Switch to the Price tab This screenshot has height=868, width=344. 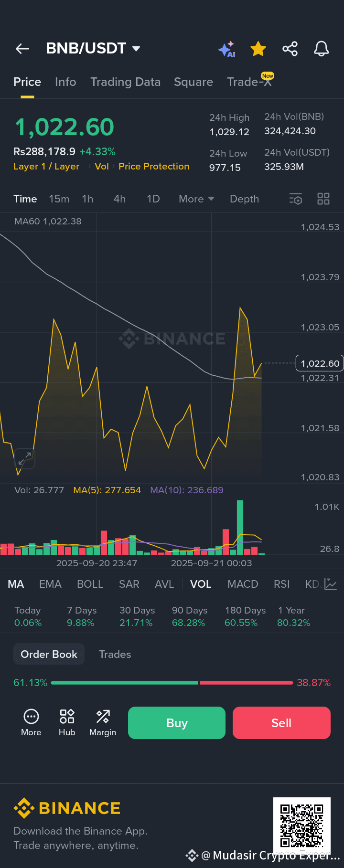[x=27, y=82]
